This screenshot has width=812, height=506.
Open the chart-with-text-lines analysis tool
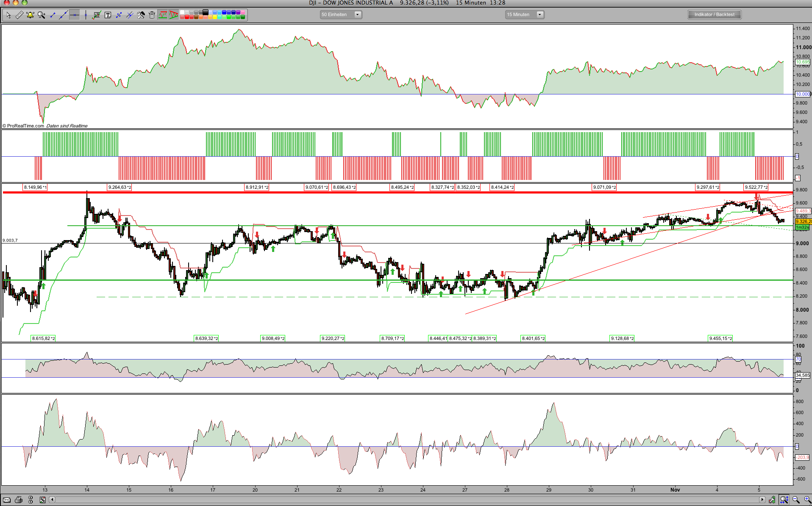point(97,15)
